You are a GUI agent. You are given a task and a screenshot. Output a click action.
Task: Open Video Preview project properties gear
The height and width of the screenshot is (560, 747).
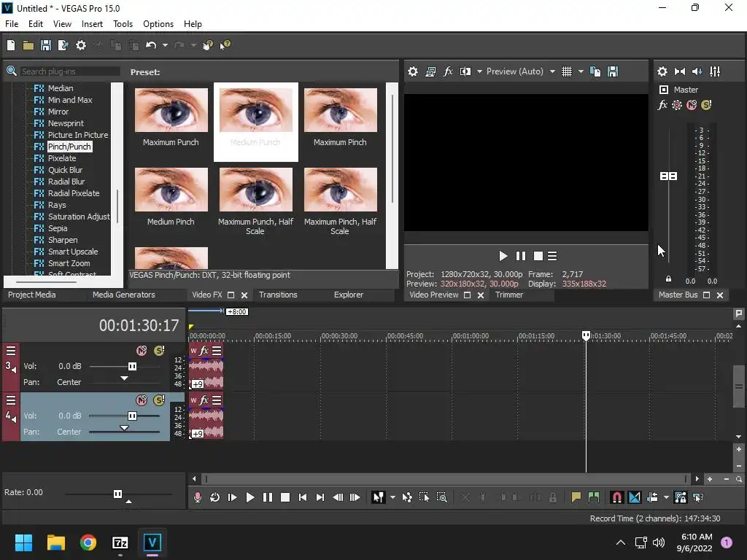(x=413, y=71)
